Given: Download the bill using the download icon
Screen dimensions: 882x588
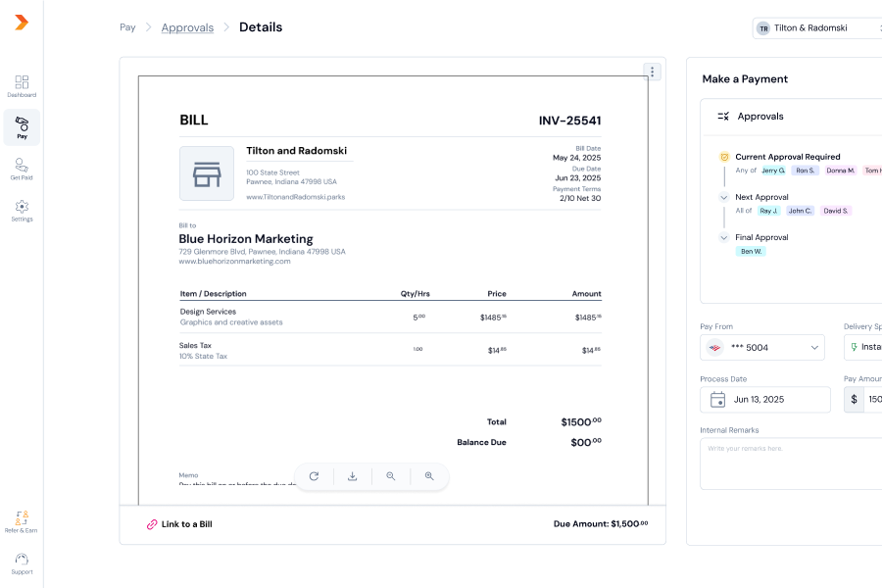Looking at the screenshot, I should (352, 476).
